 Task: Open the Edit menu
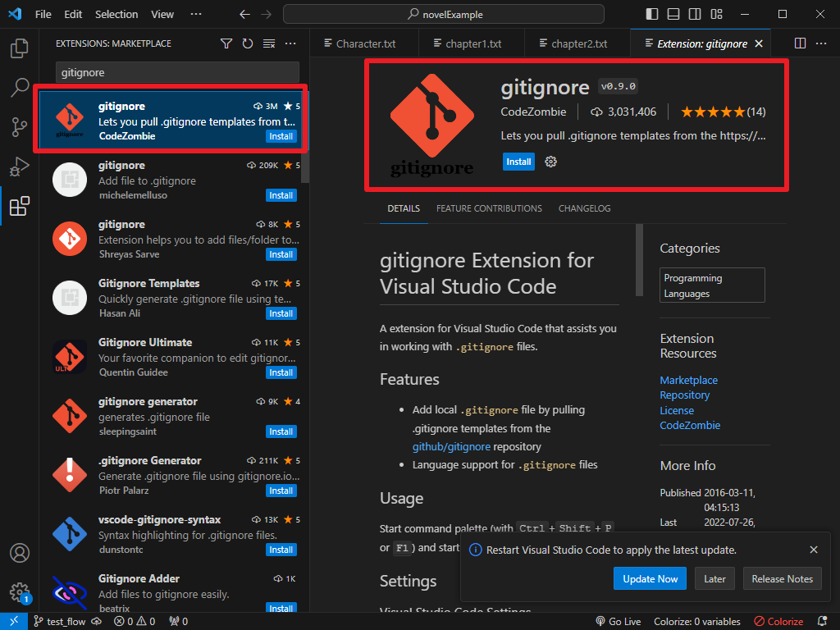(73, 15)
